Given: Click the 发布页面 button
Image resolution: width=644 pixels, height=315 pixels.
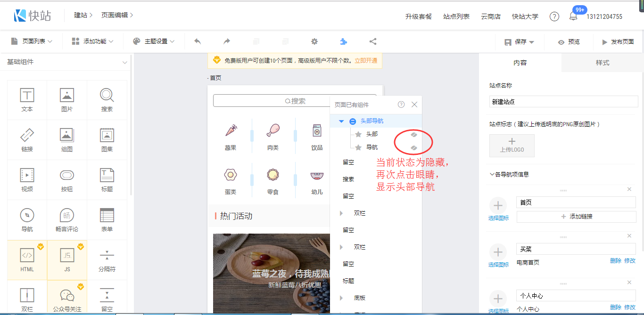Looking at the screenshot, I should pyautogui.click(x=618, y=42).
